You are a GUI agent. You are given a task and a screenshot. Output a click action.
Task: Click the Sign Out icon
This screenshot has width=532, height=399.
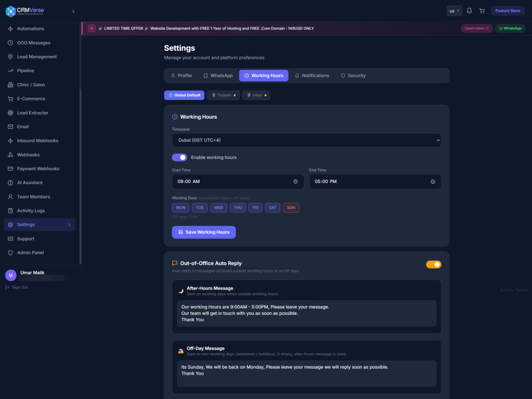pyautogui.click(x=7, y=287)
